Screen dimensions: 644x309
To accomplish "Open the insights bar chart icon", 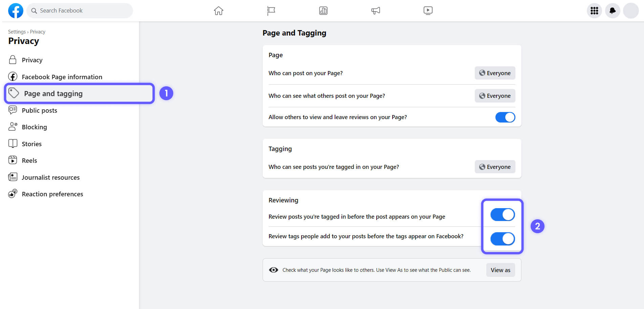I will coord(323,11).
